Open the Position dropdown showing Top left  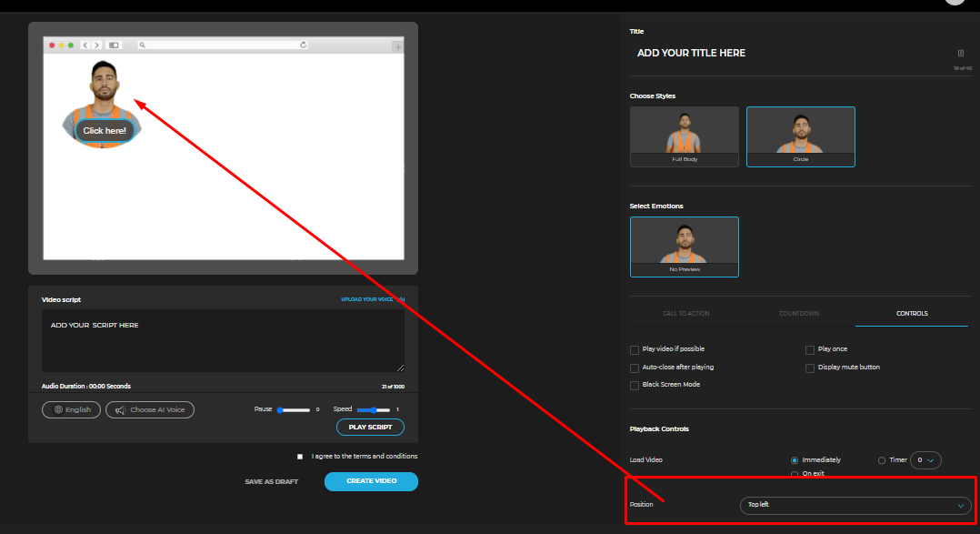(855, 505)
